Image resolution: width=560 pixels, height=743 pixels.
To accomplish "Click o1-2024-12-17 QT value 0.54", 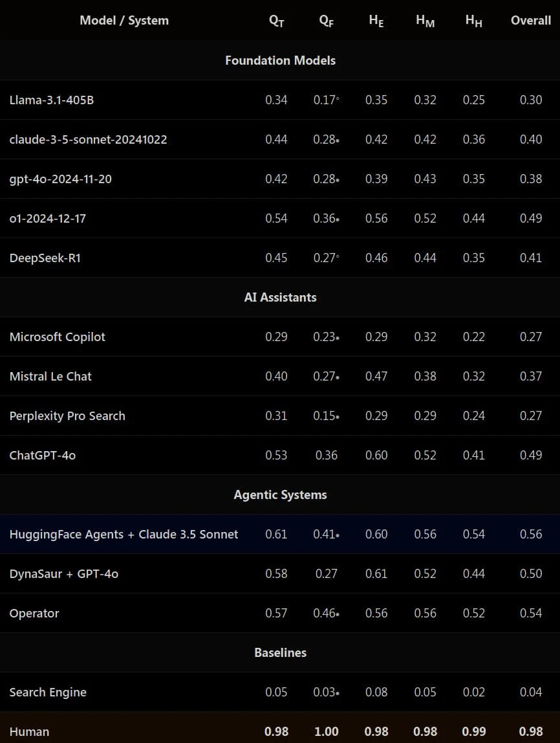I will coord(277,219).
